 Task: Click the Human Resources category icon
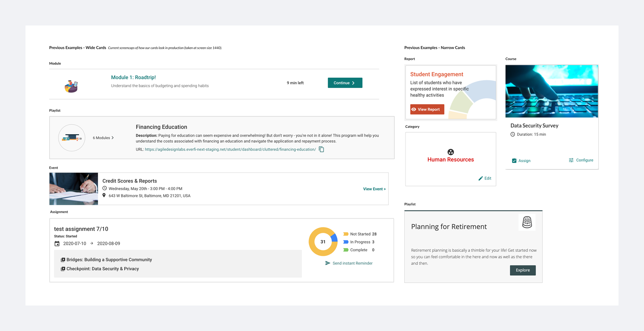coord(451,152)
